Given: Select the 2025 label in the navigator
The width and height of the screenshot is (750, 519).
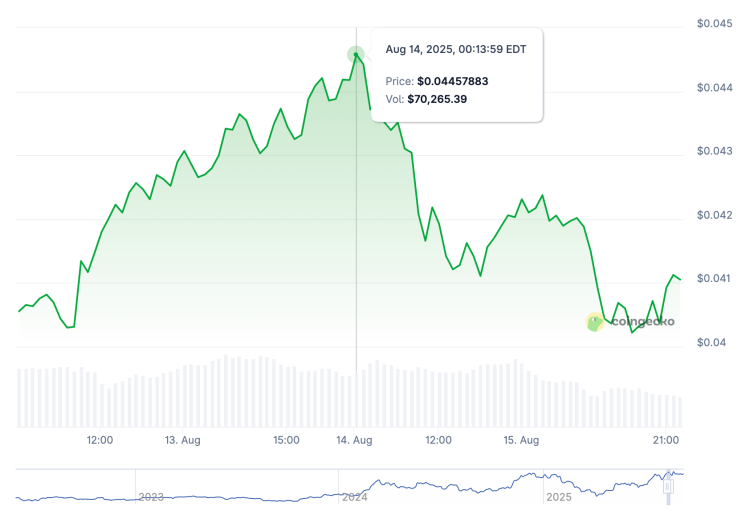Looking at the screenshot, I should pyautogui.click(x=558, y=497).
